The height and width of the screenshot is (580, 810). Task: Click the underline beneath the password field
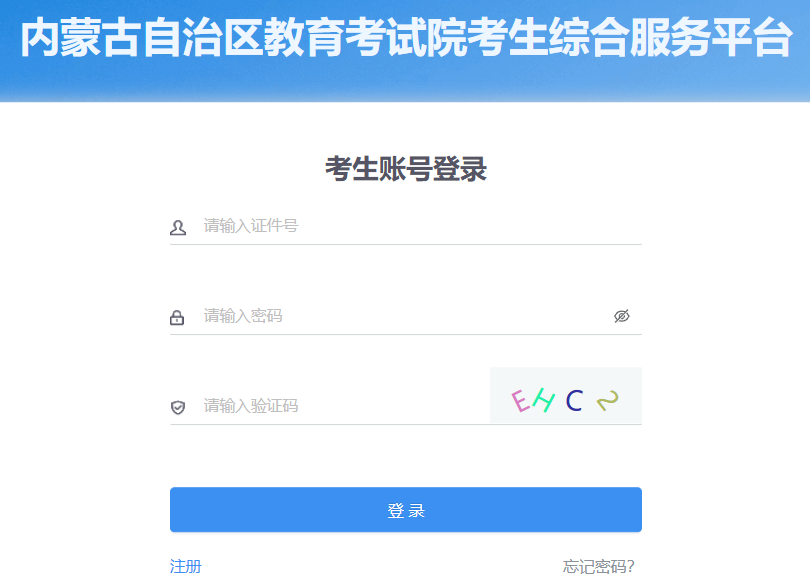406,334
